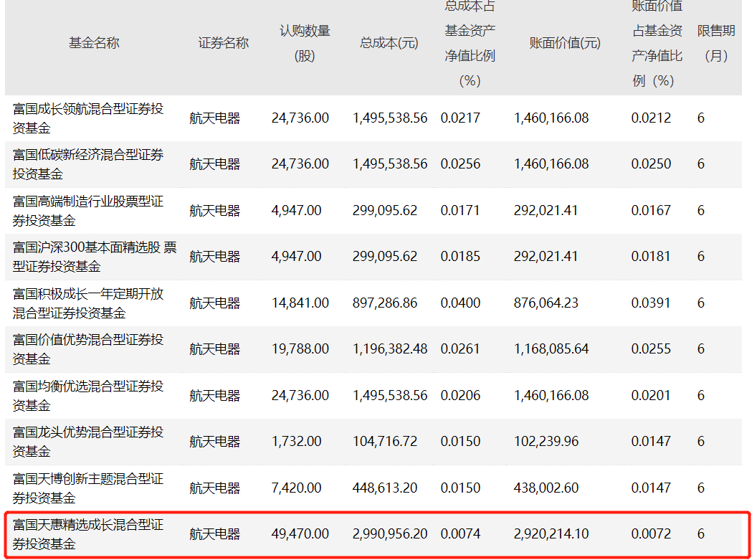752x560 pixels.
Task: Click 航天电器 in the 富国龙头优势 row
Action: click(215, 442)
